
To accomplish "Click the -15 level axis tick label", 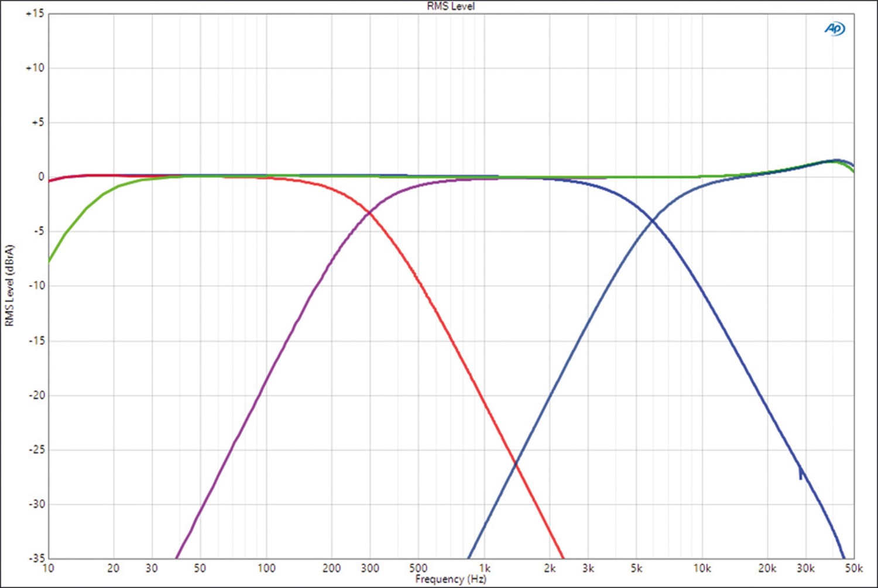I will pos(36,341).
